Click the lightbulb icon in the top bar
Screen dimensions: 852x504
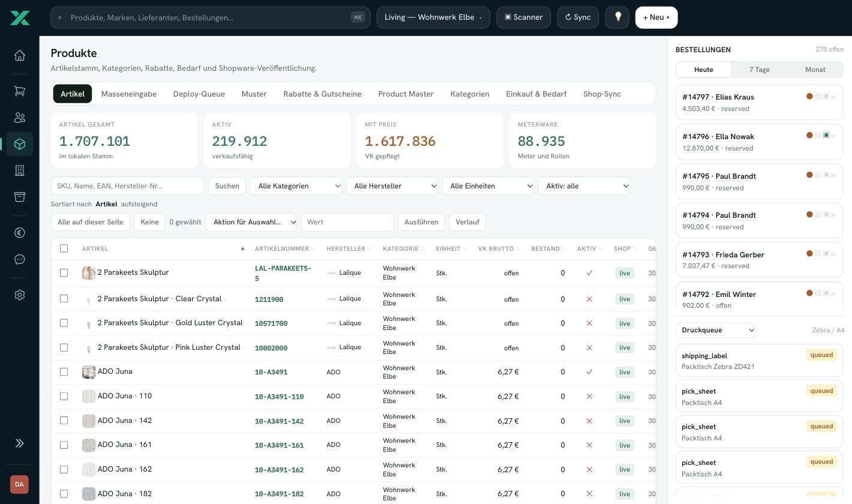[x=618, y=17]
